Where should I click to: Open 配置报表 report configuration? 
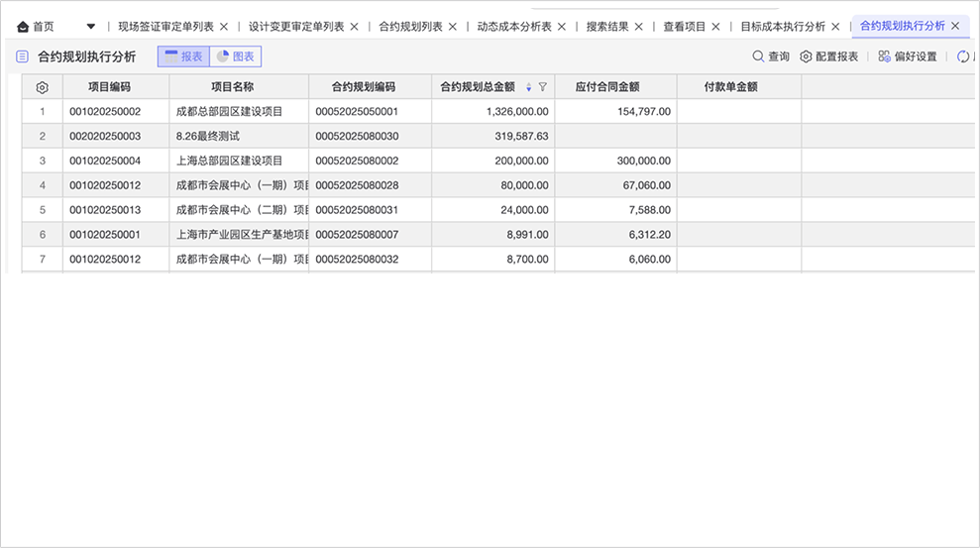(x=829, y=56)
